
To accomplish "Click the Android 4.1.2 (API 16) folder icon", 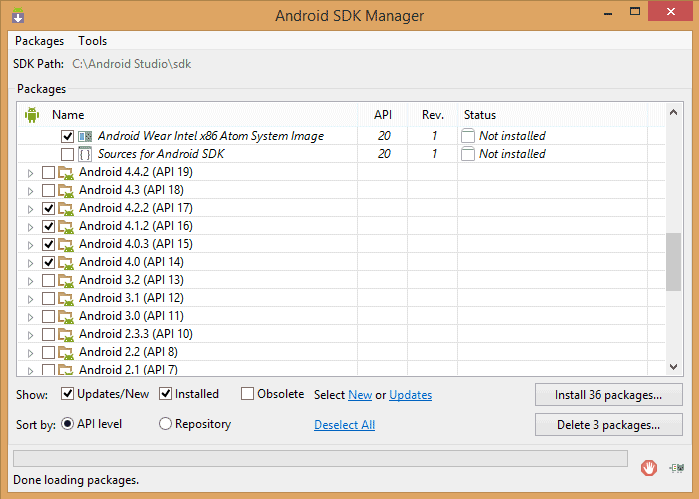I will click(66, 226).
